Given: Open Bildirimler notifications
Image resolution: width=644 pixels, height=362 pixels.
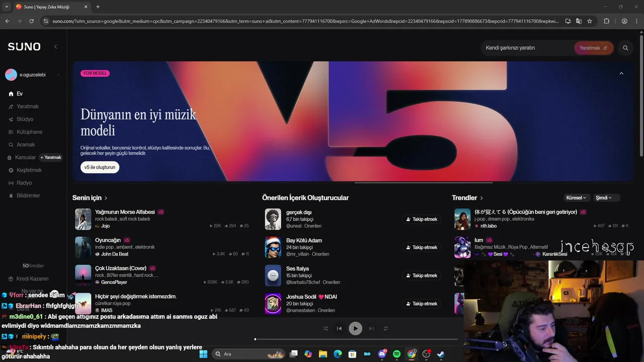Looking at the screenshot, I should [x=24, y=196].
